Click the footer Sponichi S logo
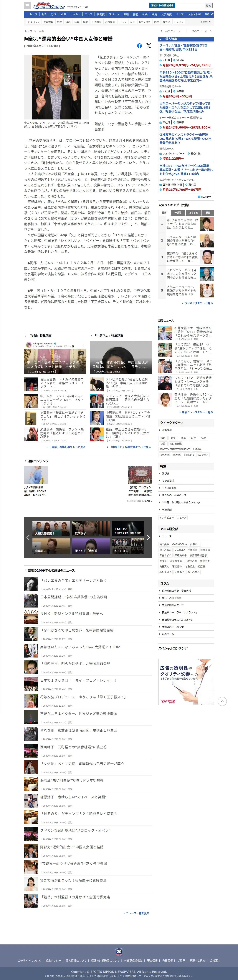The height and width of the screenshot is (980, 238). coord(119,951)
